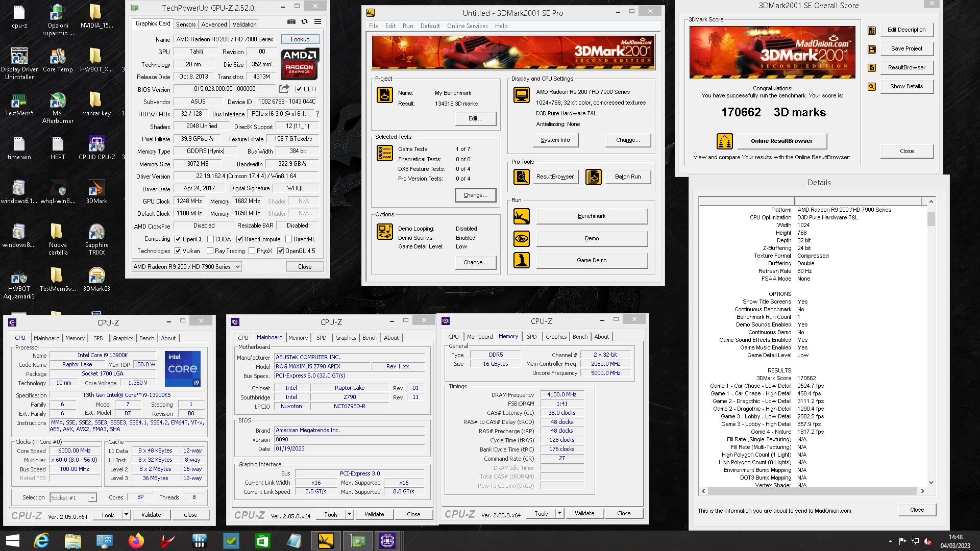Screen dimensions: 980x551
Task: Click the Online ResultBrowser yellow icon
Action: 724,141
